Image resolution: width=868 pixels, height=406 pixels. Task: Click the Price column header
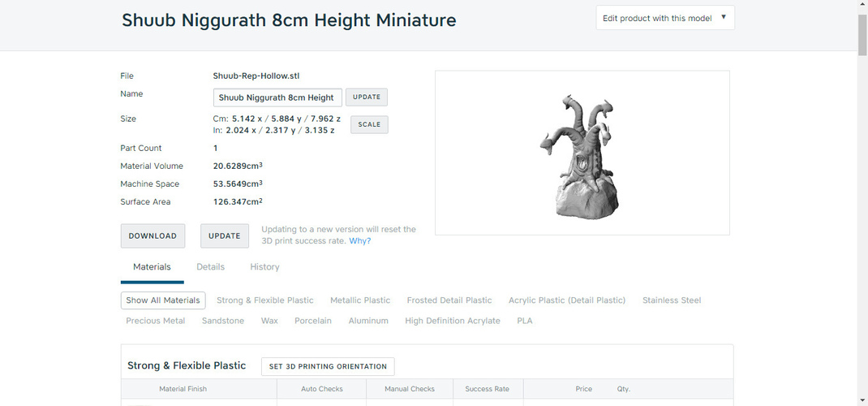click(583, 389)
